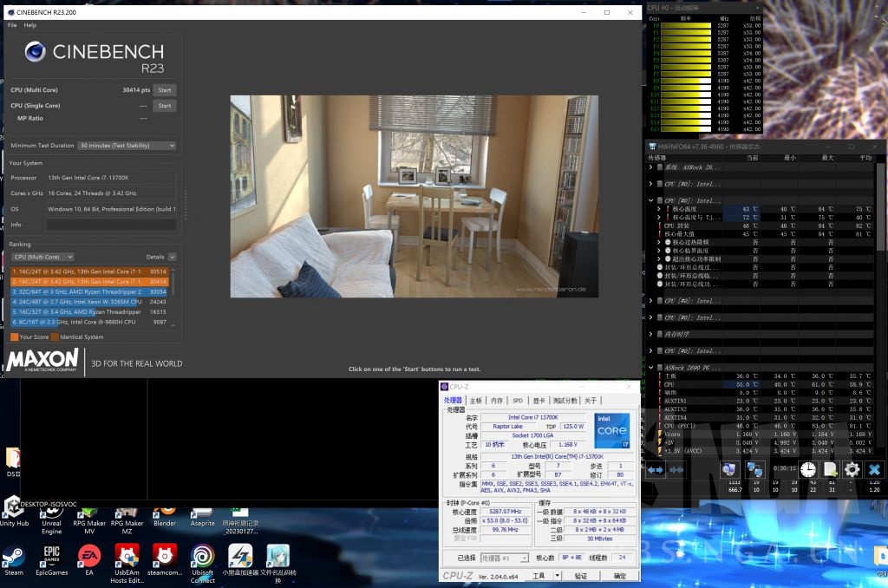
Task: Click the HWiNFO settings gear icon
Action: point(852,469)
